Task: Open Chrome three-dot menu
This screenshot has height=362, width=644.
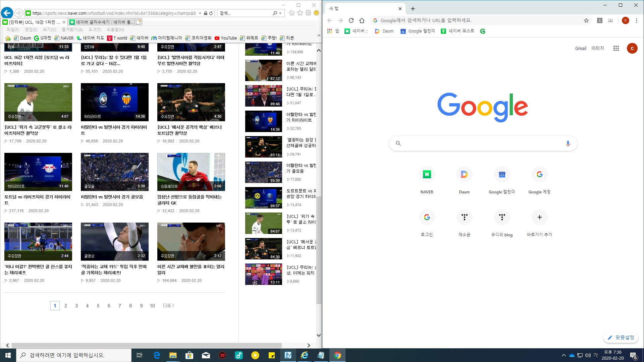Action: click(636, 20)
